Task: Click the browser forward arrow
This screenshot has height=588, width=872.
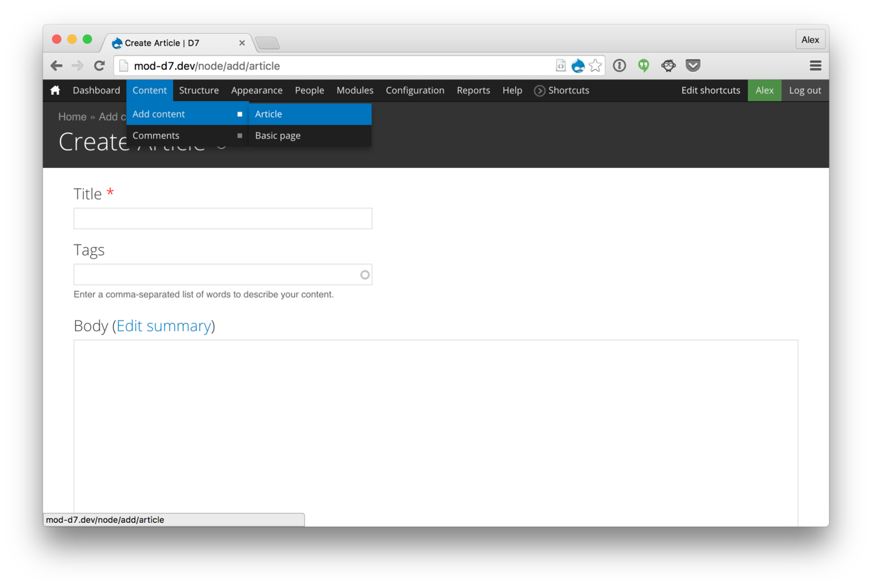Action: point(78,65)
